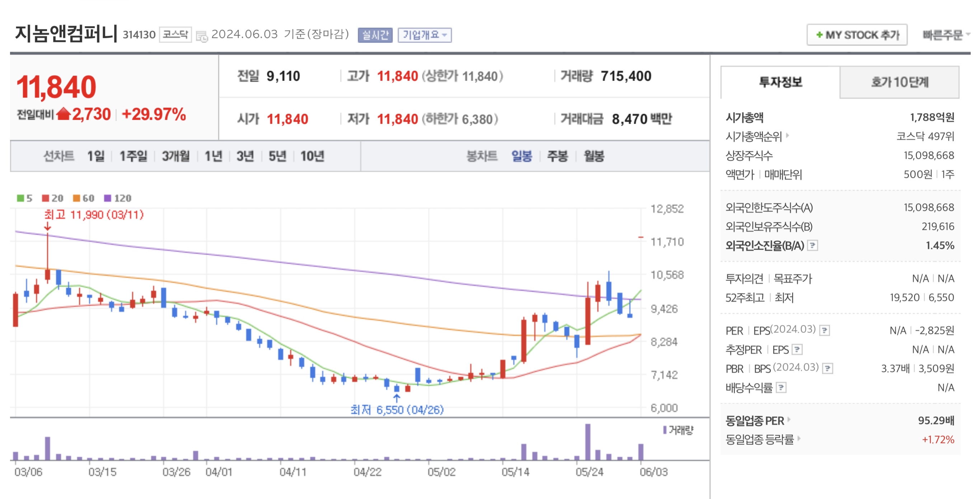Click the 외국인소진율 1.45% value
The width and height of the screenshot is (980, 499).
(x=940, y=245)
